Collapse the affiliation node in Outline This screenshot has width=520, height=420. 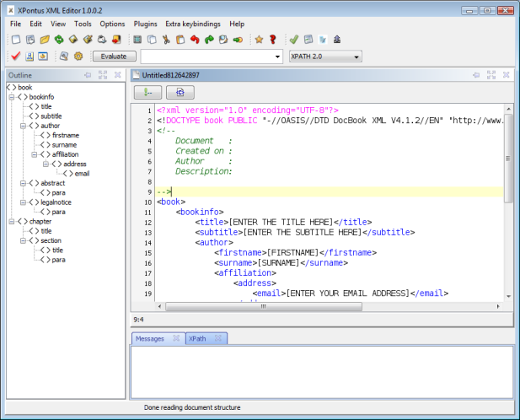(35, 154)
